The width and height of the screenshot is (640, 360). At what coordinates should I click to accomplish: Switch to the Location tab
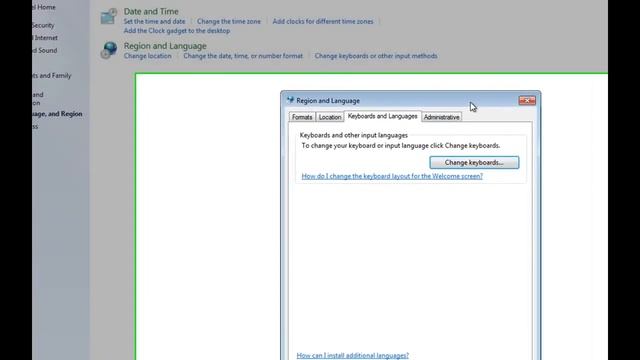[330, 117]
